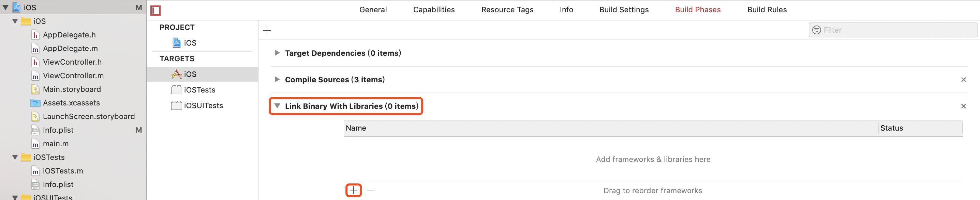980x200 pixels.
Task: Click the remove framework minus button
Action: pyautogui.click(x=371, y=190)
